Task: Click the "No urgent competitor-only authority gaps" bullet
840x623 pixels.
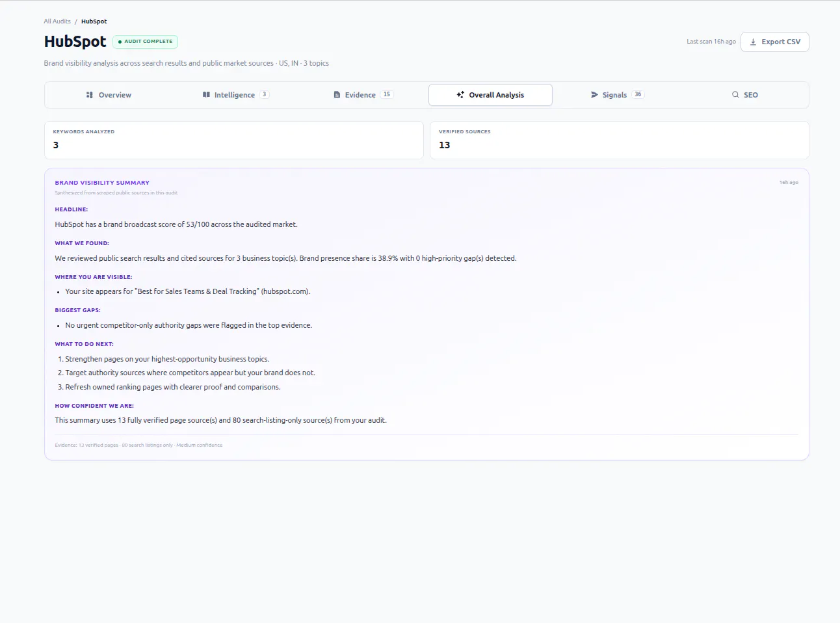Action: coord(189,325)
